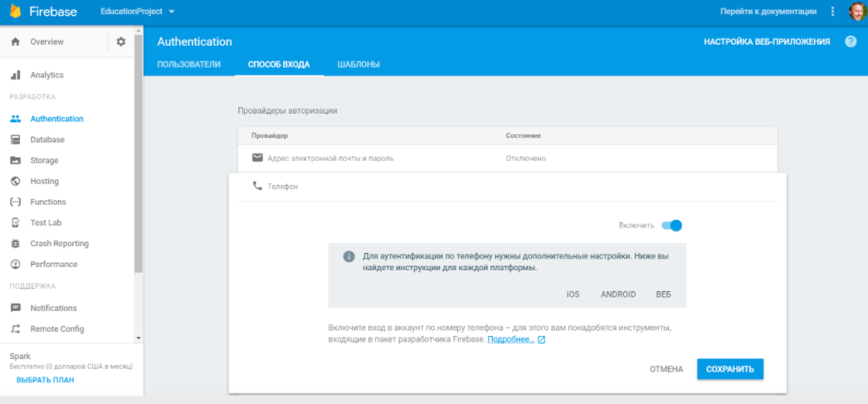Click the Analytics bar chart icon
Image resolution: width=868 pixels, height=404 pixels.
coord(16,75)
